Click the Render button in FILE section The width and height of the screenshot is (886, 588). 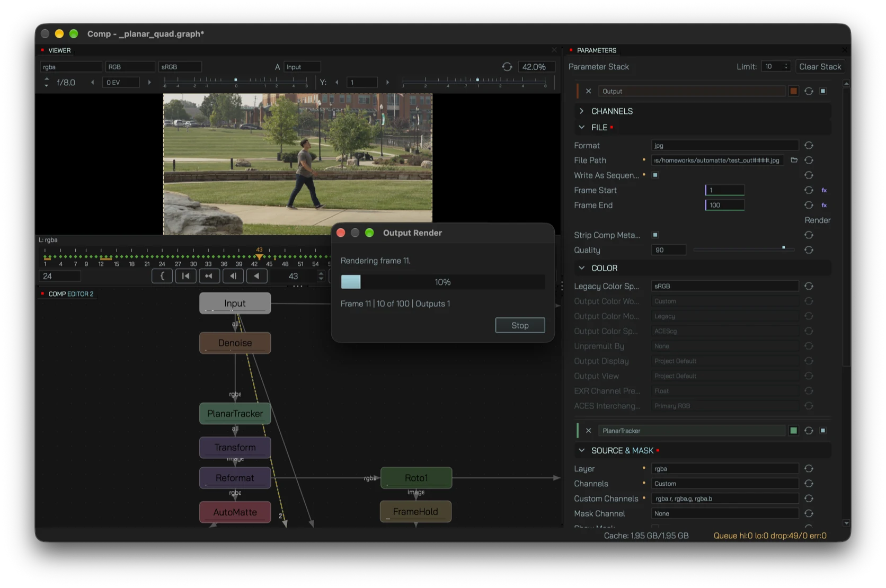818,220
